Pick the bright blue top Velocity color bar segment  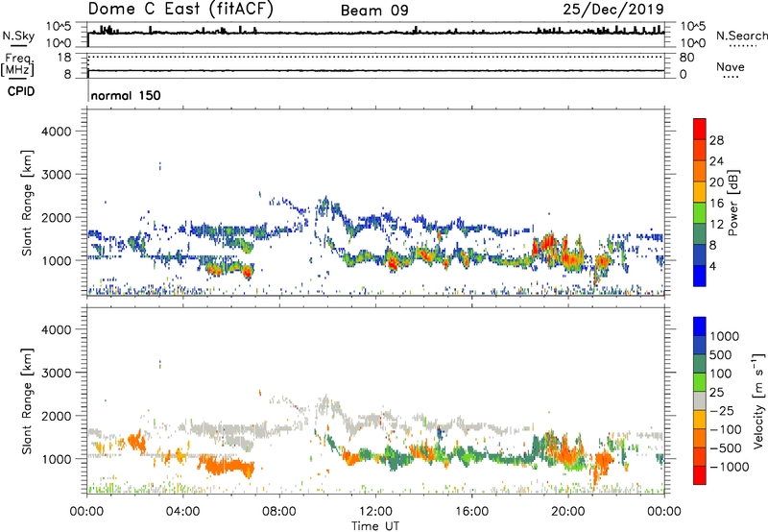coord(700,326)
